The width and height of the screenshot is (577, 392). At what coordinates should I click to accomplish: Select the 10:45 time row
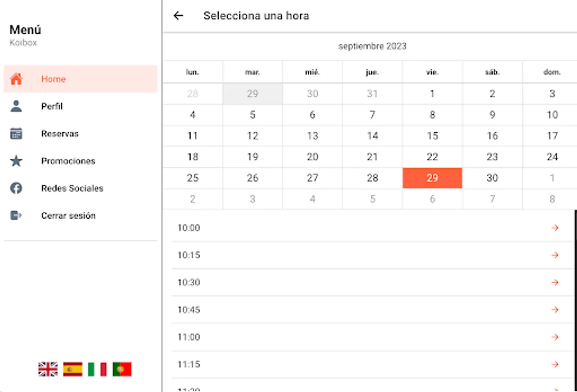(x=349, y=310)
